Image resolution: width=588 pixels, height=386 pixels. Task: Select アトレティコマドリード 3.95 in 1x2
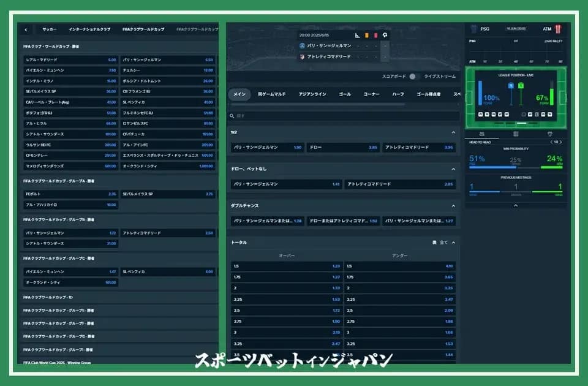[x=419, y=148]
